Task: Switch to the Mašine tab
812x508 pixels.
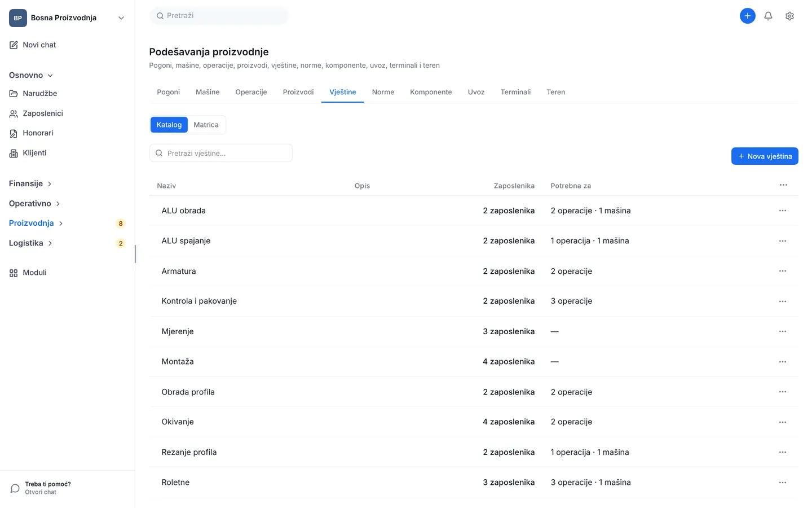Action: pos(208,92)
